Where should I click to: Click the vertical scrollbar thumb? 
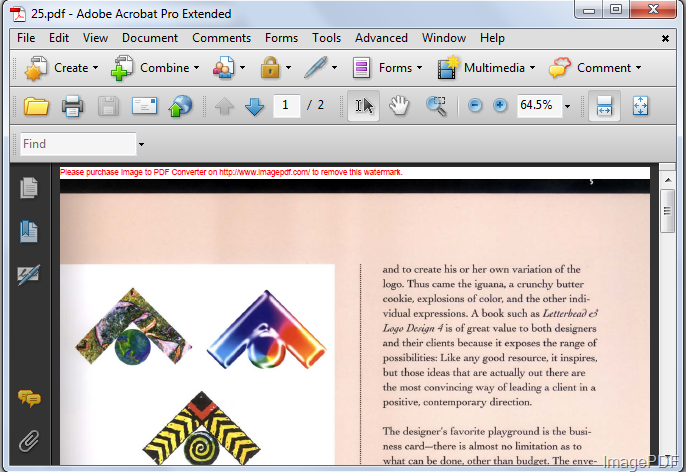pyautogui.click(x=667, y=211)
